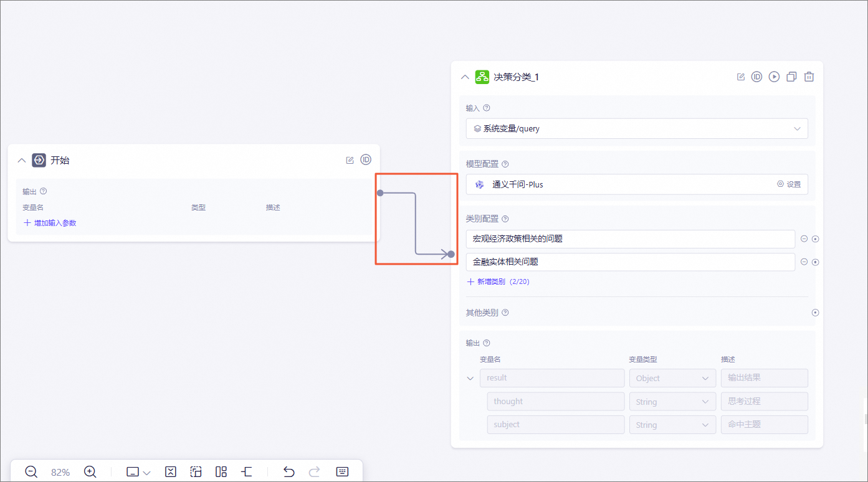Screen dimensions: 868x482
Task: Click the branch connector toolbar icon
Action: tap(246, 472)
